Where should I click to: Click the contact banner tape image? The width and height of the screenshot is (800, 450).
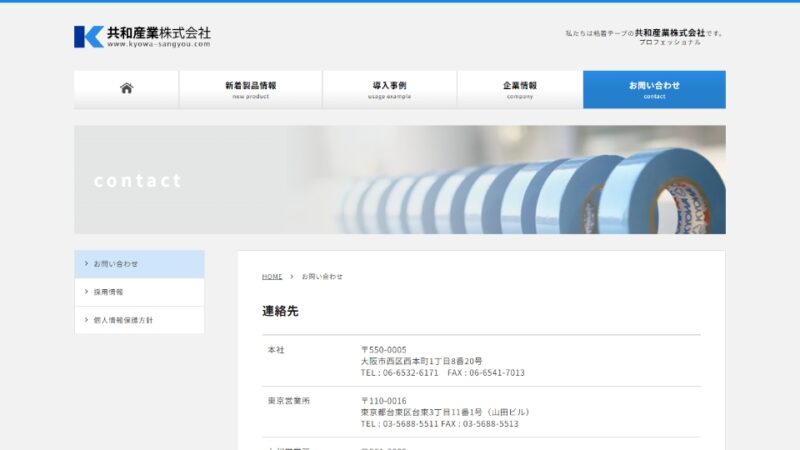[400, 180]
